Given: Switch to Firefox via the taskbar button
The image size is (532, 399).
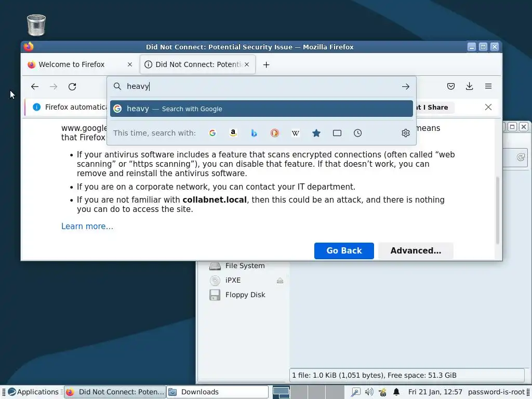Looking at the screenshot, I should [x=115, y=392].
